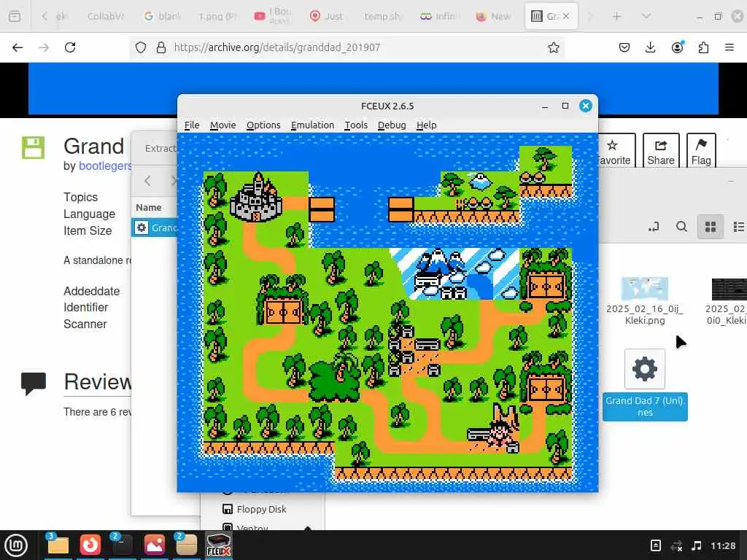Switch file manager to grid view
The height and width of the screenshot is (560, 747).
[x=711, y=227]
